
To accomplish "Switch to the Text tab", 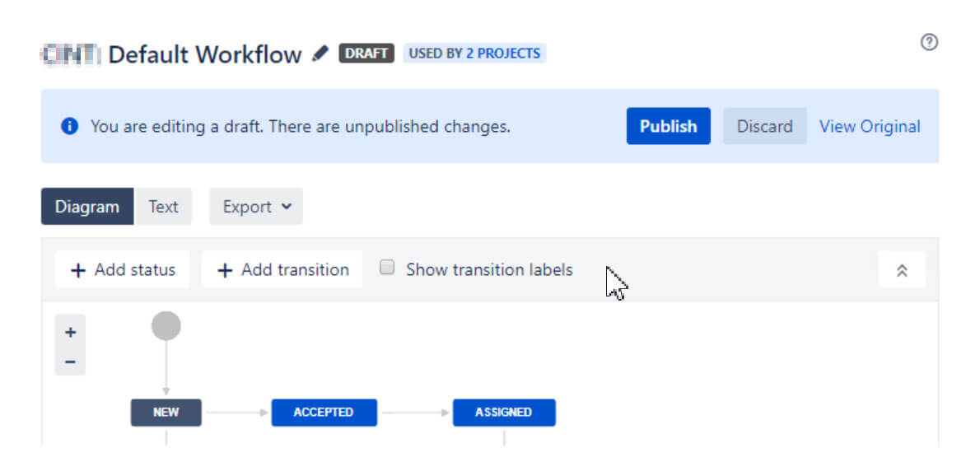I will (163, 207).
